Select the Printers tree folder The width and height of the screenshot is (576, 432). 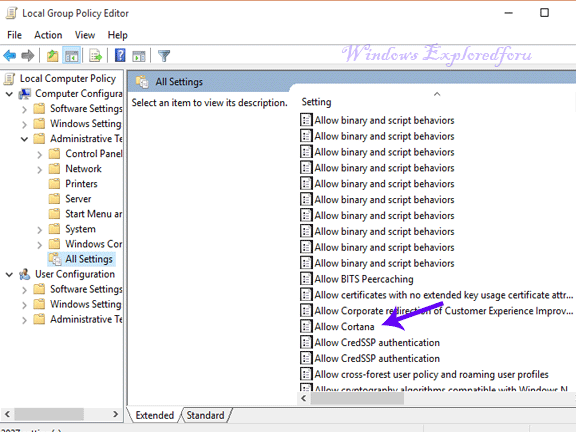pyautogui.click(x=81, y=184)
